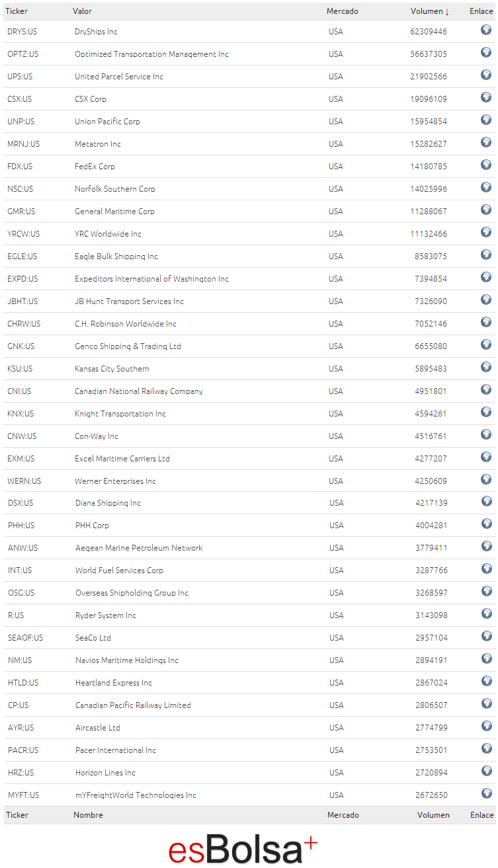Sort table by Ticker column header
Image resolution: width=498 pixels, height=868 pixels.
[x=17, y=11]
